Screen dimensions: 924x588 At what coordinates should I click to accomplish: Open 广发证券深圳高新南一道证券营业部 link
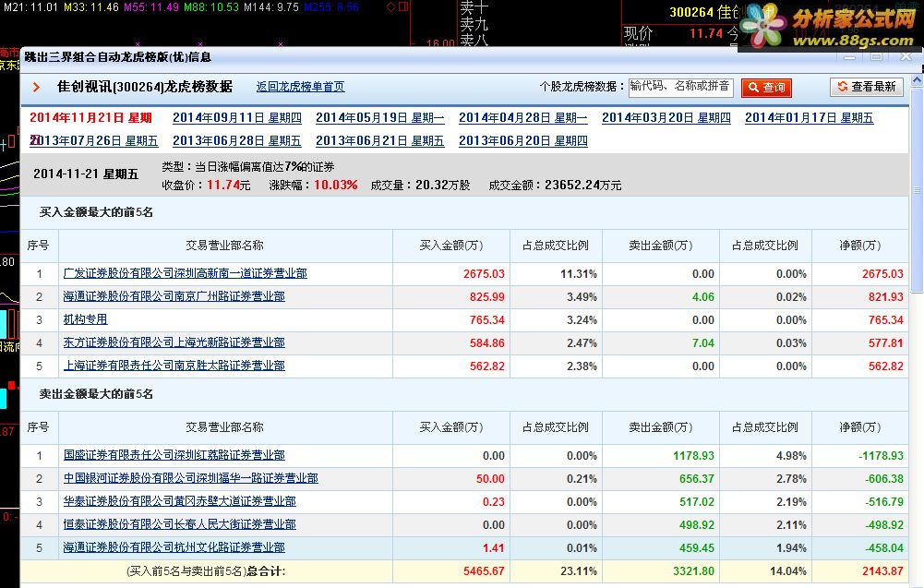tap(185, 273)
